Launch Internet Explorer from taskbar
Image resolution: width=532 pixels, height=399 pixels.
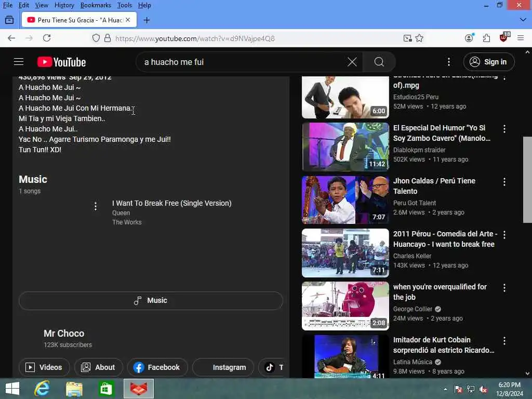tap(42, 389)
